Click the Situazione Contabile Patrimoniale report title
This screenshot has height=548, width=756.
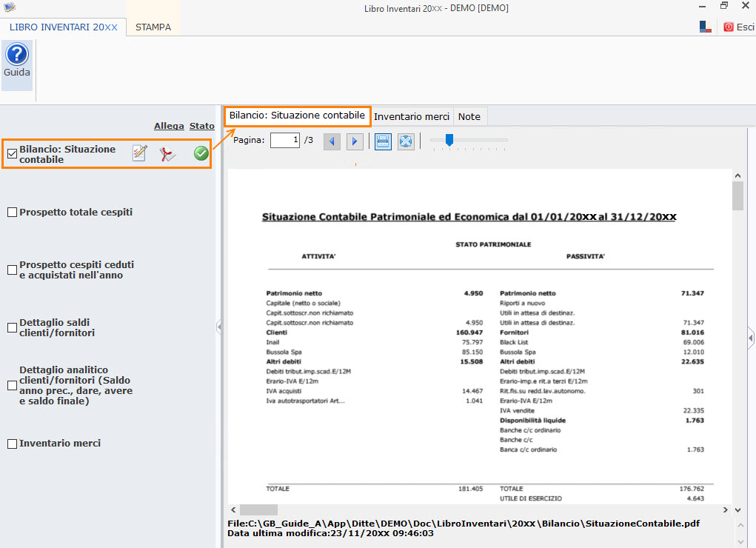[469, 217]
